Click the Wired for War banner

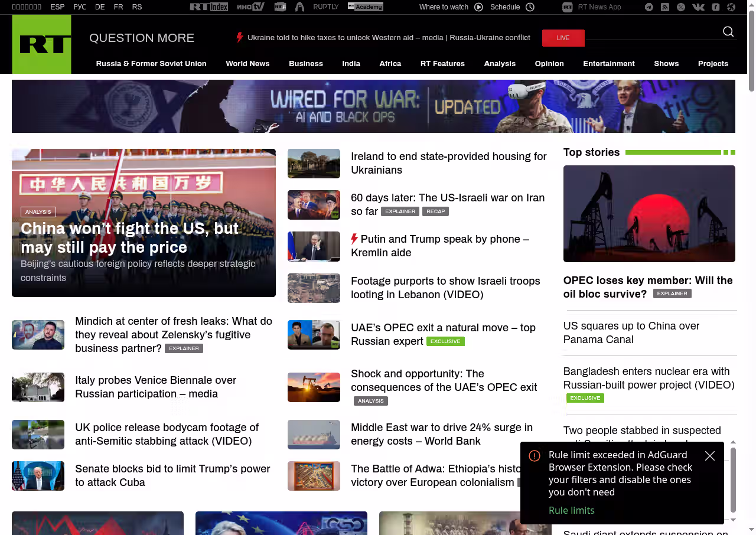point(373,106)
